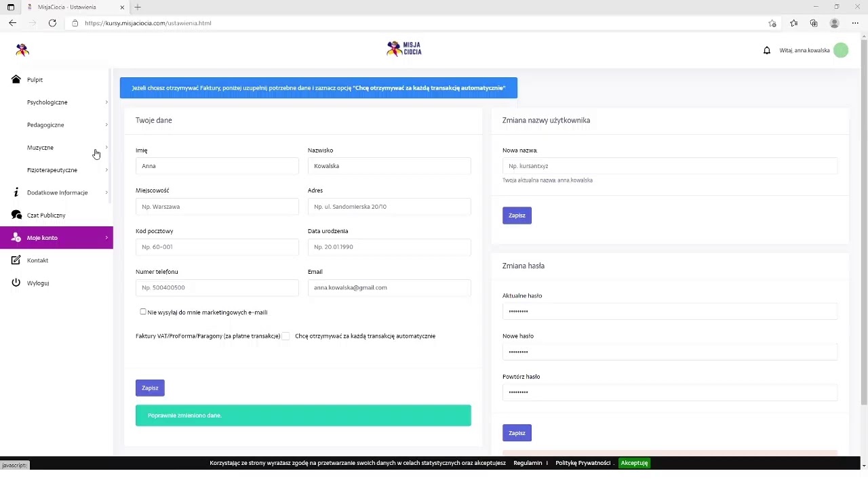The image size is (868, 488).
Task: Expand the Muzyczne submenu arrow
Action: tap(106, 147)
